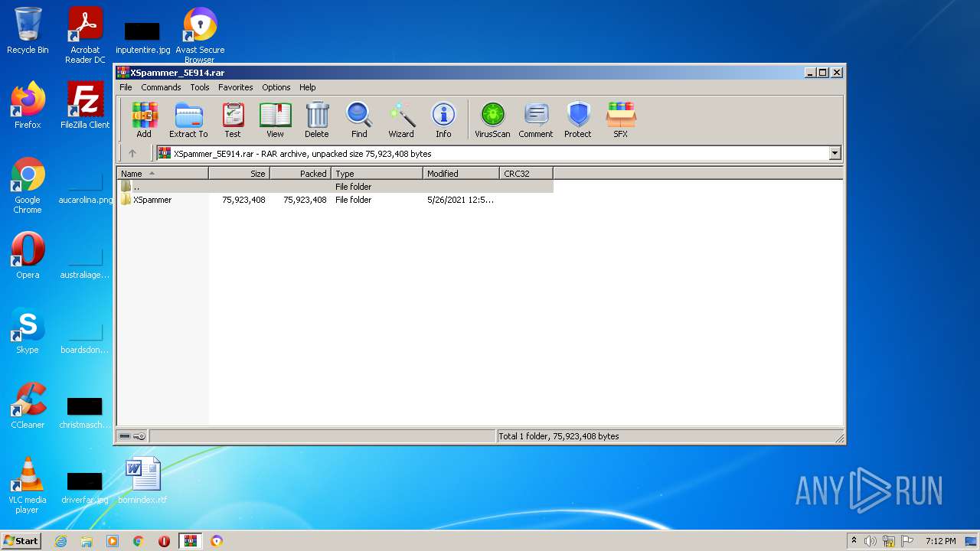Sort by CRC32 column header
Viewport: 980px width, 551px height.
coord(526,174)
